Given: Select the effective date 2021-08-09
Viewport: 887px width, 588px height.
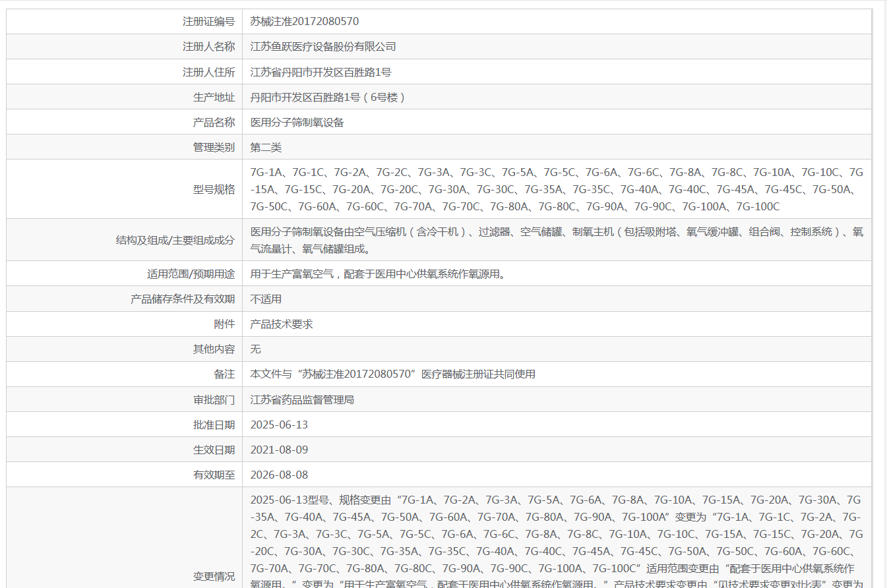Looking at the screenshot, I should point(279,450).
